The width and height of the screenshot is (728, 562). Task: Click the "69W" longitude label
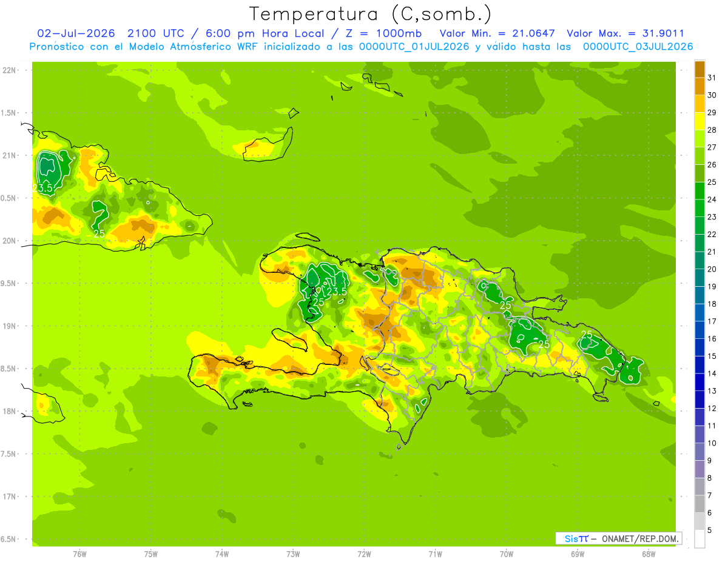(578, 554)
